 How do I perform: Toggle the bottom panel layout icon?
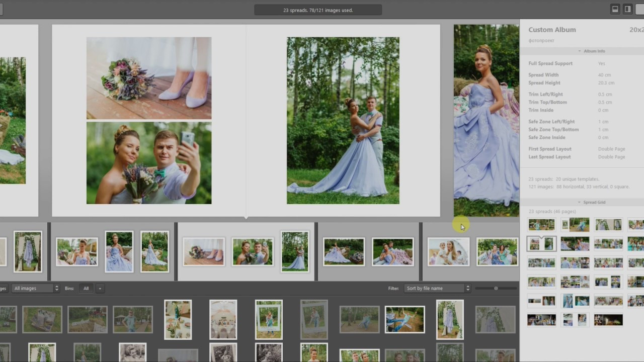point(615,9)
